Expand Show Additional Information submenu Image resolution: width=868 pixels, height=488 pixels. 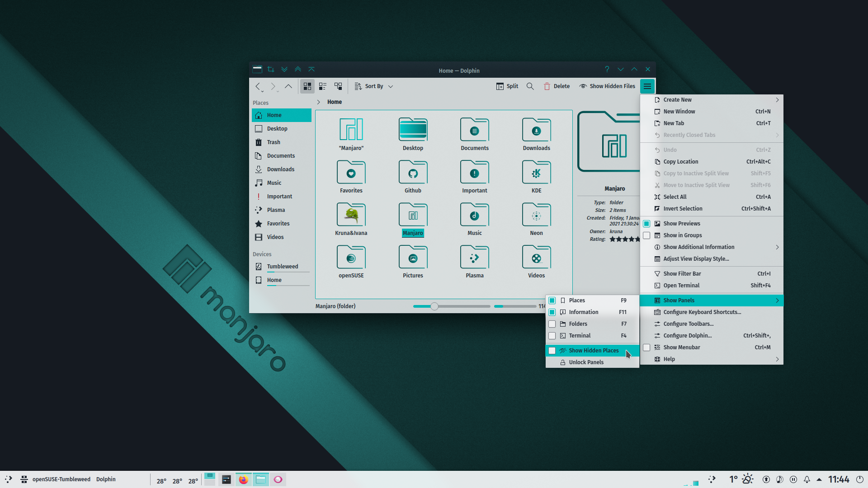[x=712, y=247]
